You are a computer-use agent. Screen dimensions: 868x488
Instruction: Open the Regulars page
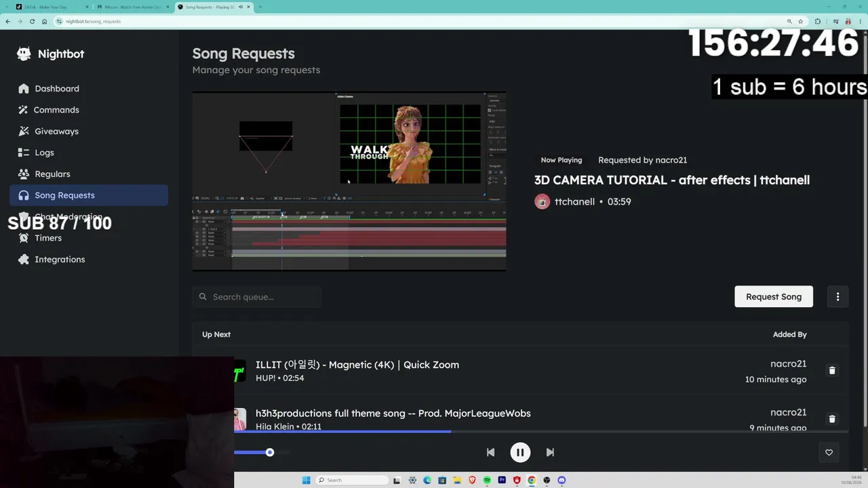[89, 174]
